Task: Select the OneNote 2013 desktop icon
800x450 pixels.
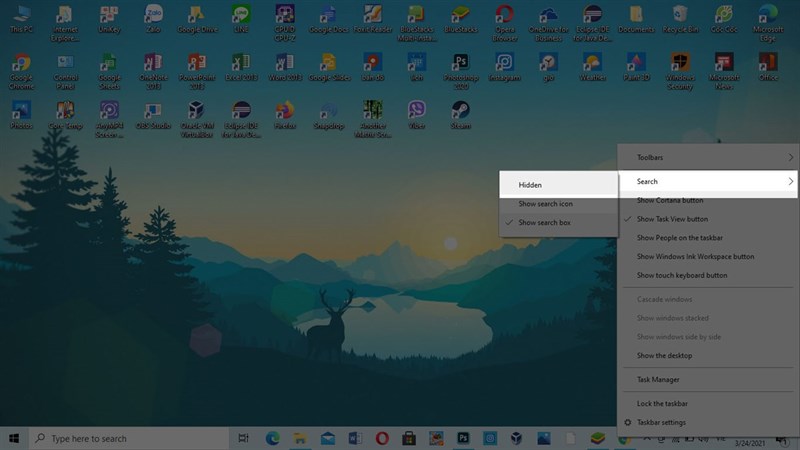Action: (153, 71)
